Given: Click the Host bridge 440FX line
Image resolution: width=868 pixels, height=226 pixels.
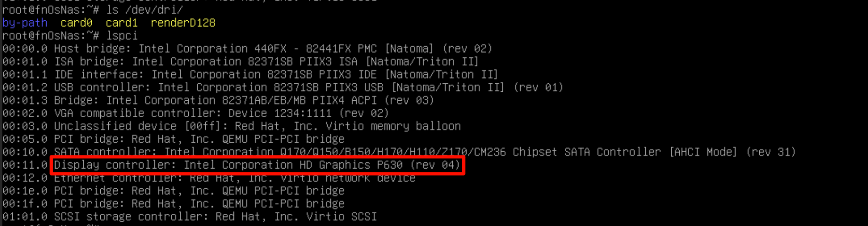Looking at the screenshot, I should point(247,48).
